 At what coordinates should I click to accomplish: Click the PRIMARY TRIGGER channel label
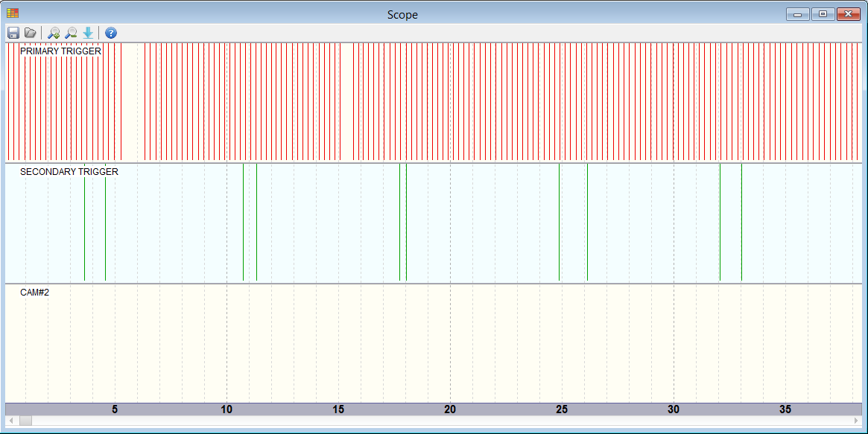point(60,51)
